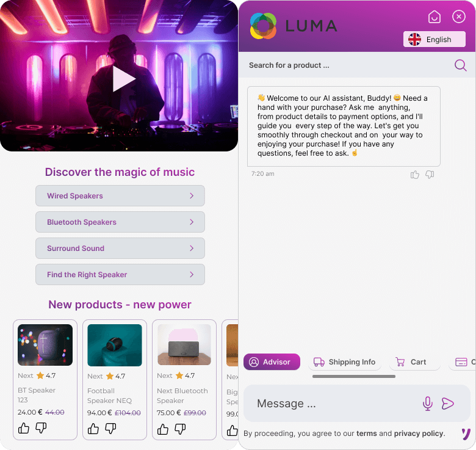The image size is (476, 450).
Task: Click the microphone icon in message box
Action: (x=427, y=403)
